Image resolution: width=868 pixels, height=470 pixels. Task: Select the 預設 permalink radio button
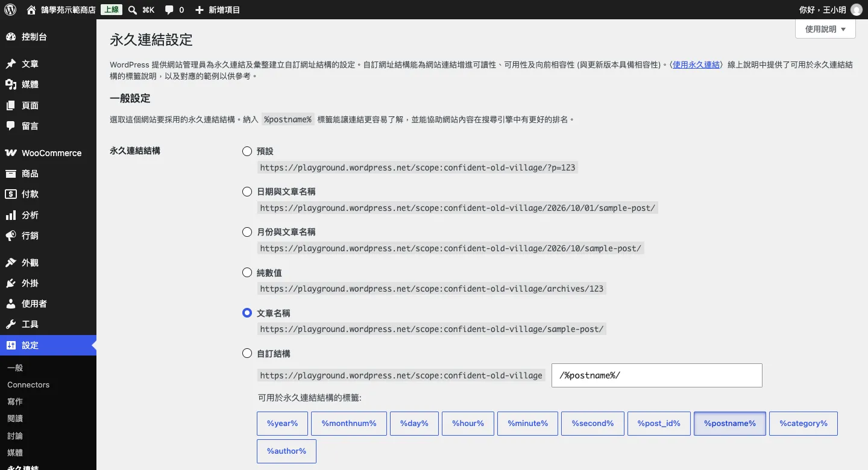tap(247, 151)
